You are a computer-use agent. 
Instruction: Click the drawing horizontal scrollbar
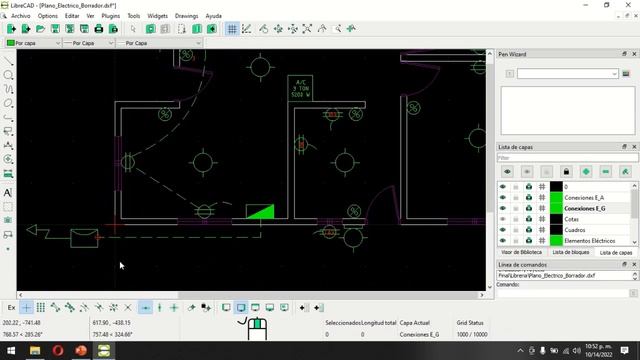pos(328,295)
